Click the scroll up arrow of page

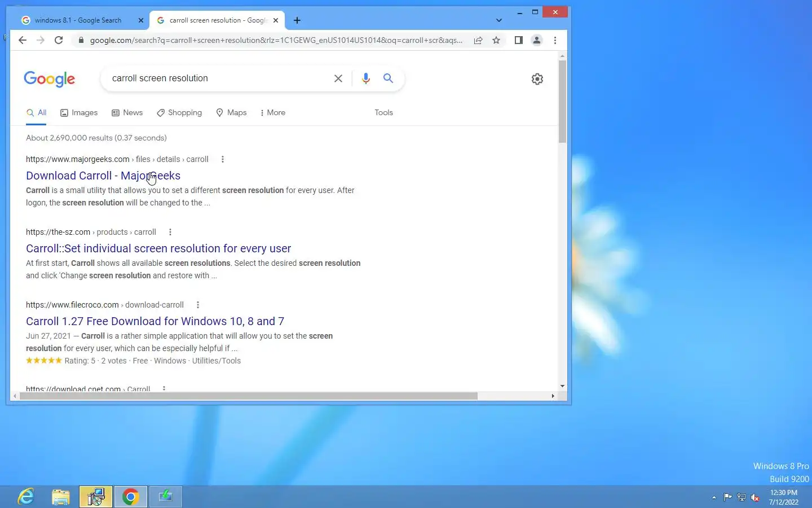click(562, 56)
